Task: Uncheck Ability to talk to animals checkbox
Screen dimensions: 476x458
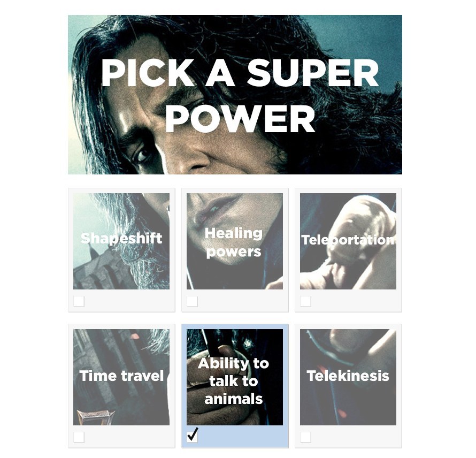Action: [192, 437]
